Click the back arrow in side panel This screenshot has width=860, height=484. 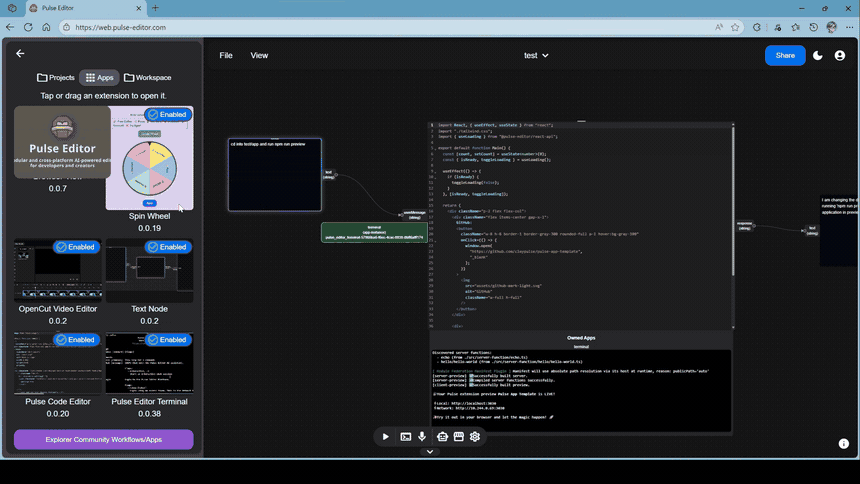(20, 54)
